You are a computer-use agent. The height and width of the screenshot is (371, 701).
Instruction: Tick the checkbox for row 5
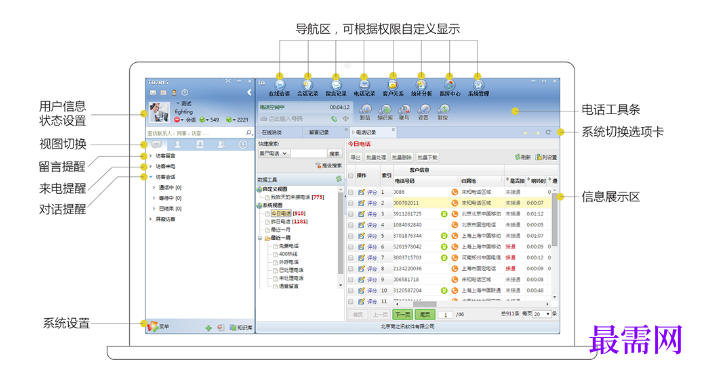point(351,236)
